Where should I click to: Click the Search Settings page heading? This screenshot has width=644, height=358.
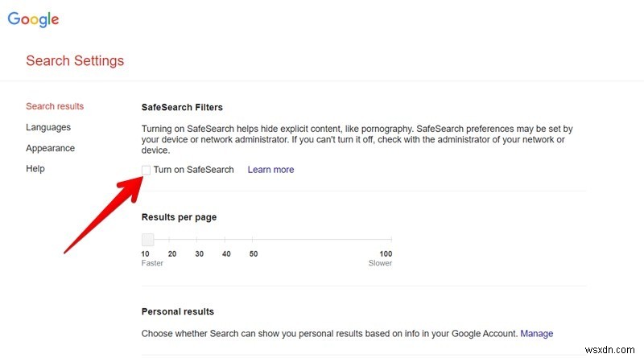tap(75, 60)
